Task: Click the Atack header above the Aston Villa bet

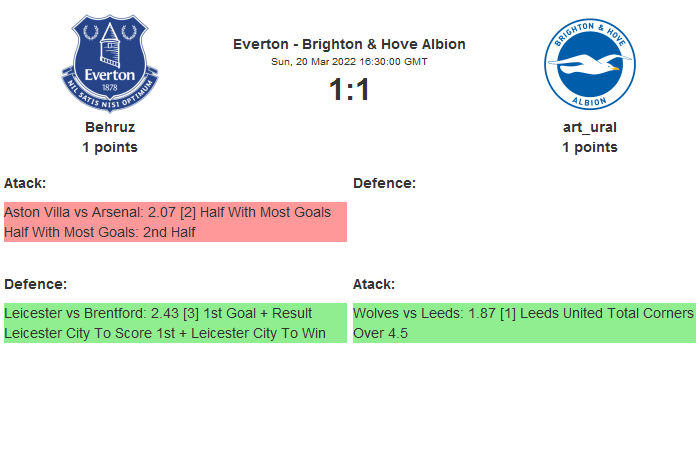Action: (25, 183)
